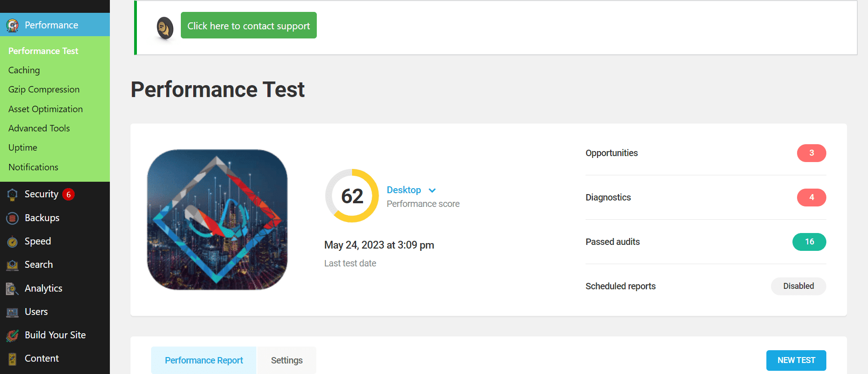Click the Search sidebar icon
The height and width of the screenshot is (374, 868).
(x=12, y=265)
